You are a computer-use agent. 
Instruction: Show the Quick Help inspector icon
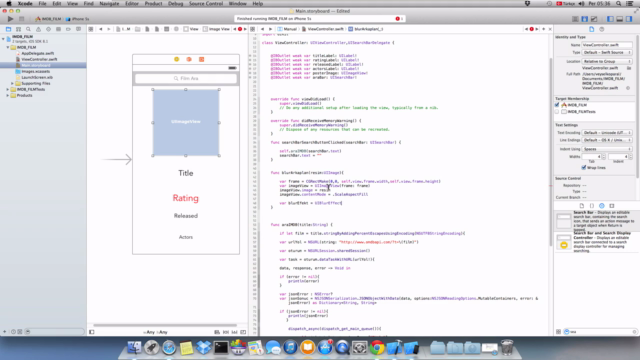click(x=602, y=29)
